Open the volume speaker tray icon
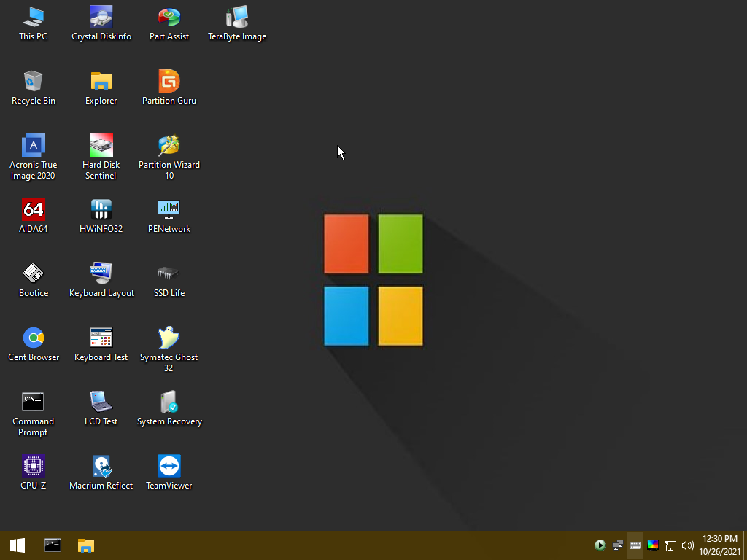The width and height of the screenshot is (747, 560). click(x=687, y=545)
